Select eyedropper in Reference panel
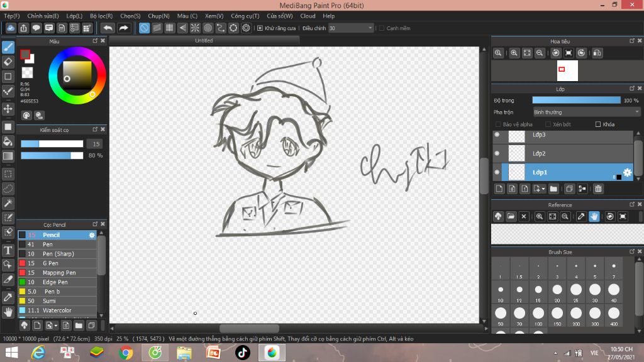This screenshot has width=644, height=362. click(x=580, y=216)
